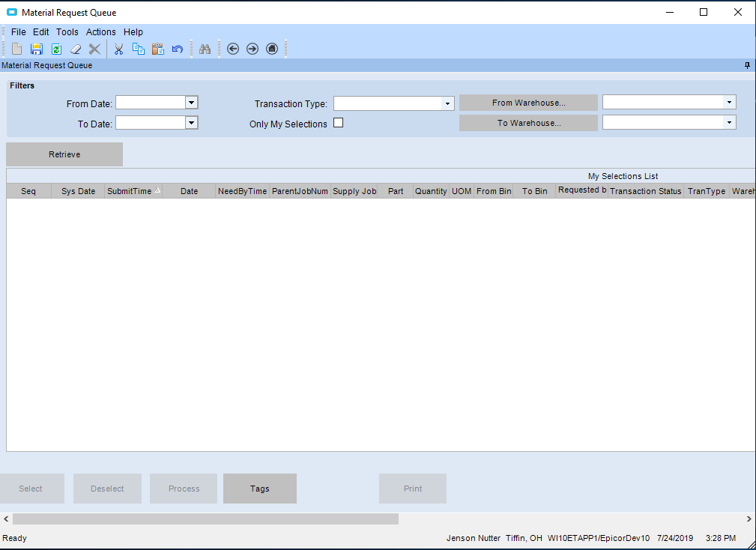Click the Undo arrow icon
This screenshot has height=550, width=756.
[x=178, y=49]
